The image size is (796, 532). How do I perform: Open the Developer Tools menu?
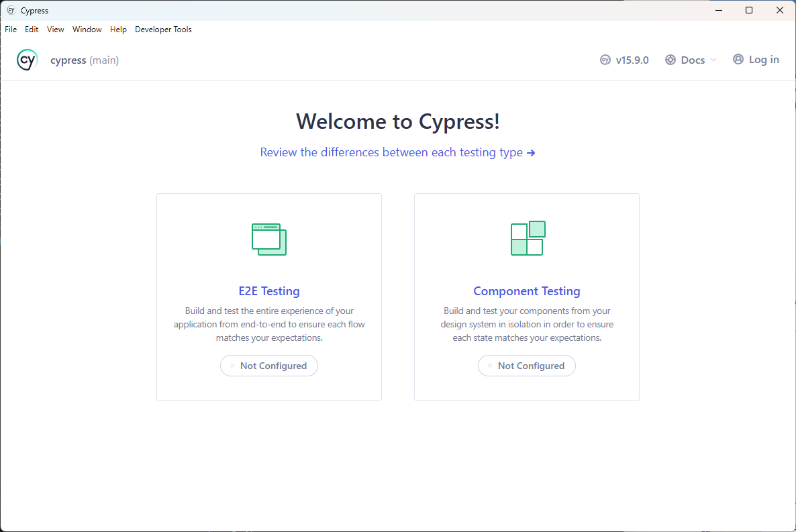pyautogui.click(x=163, y=30)
